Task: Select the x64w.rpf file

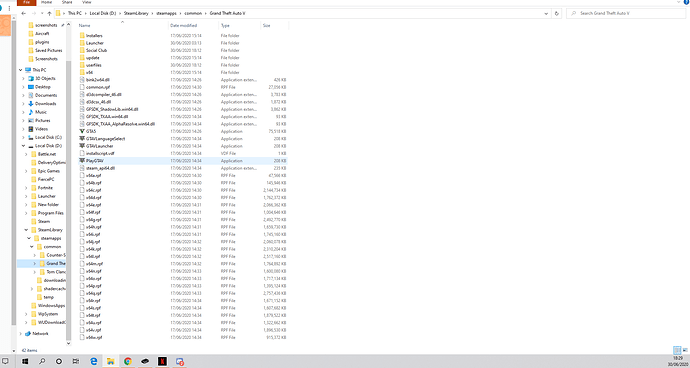Action: click(94, 337)
